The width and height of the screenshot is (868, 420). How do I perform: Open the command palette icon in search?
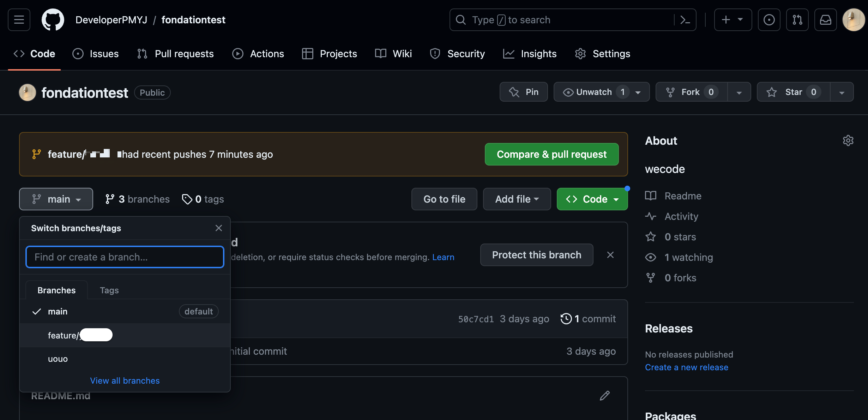[685, 20]
